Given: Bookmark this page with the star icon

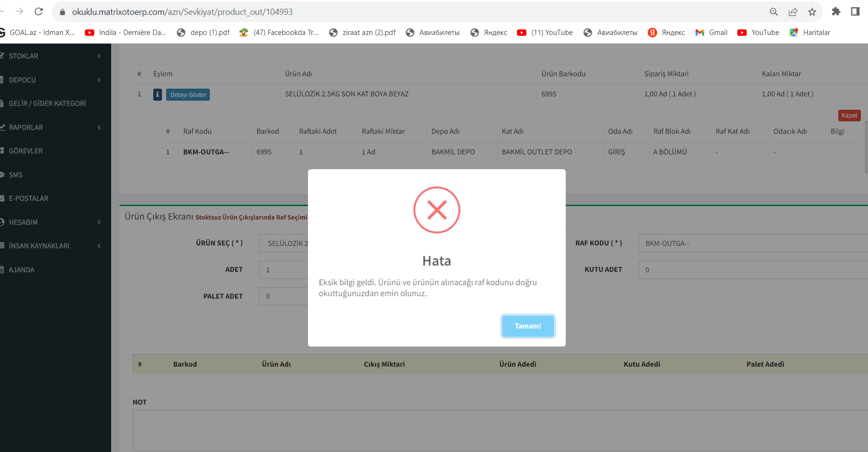Looking at the screenshot, I should tap(812, 12).
